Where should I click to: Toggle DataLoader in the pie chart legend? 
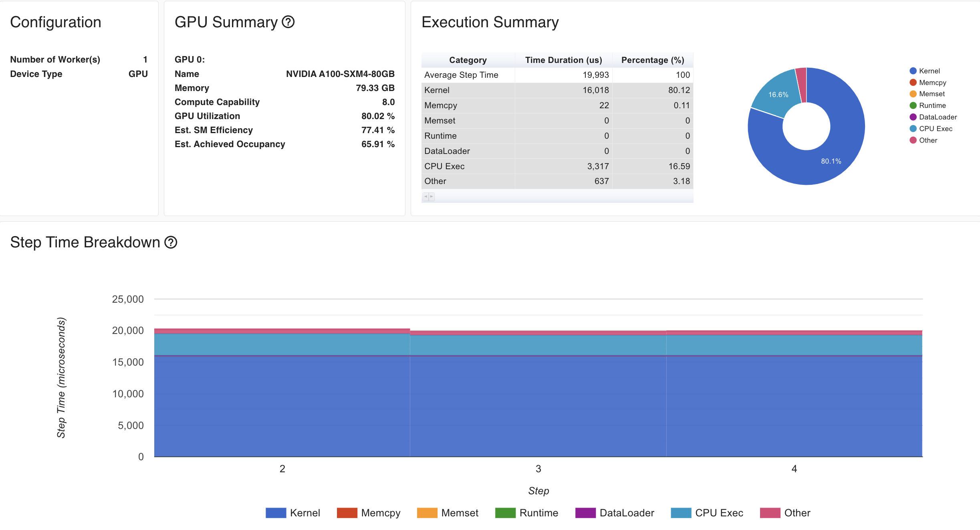click(933, 117)
